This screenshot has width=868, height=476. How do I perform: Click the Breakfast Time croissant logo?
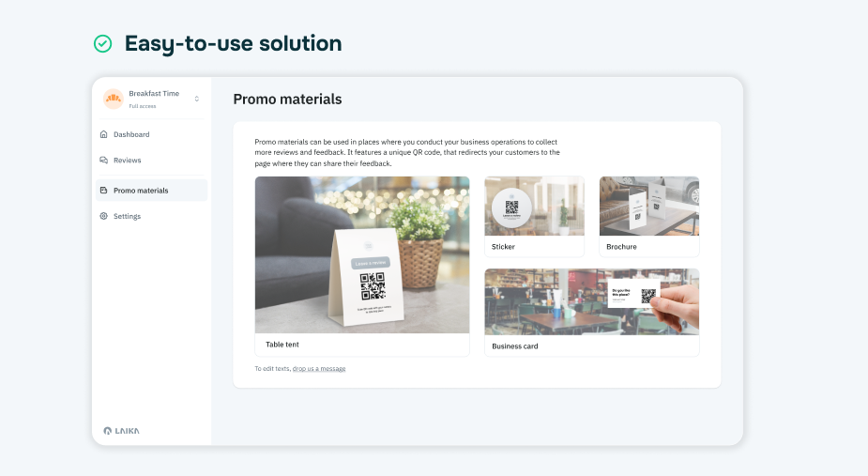(113, 99)
